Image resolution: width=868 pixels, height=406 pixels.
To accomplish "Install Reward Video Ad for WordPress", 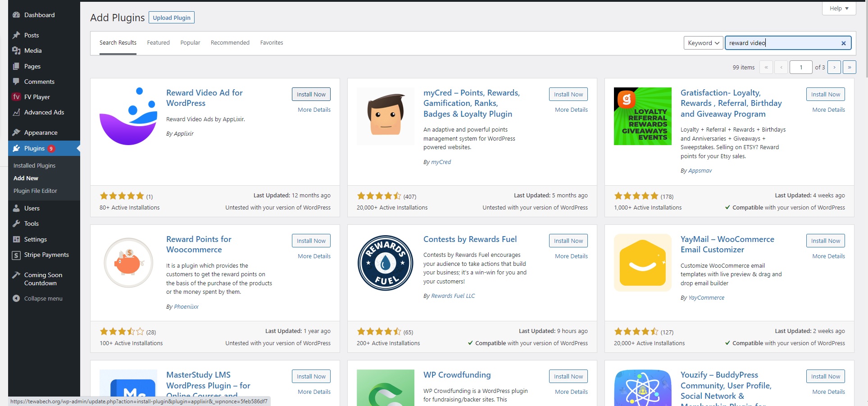I will click(x=311, y=94).
